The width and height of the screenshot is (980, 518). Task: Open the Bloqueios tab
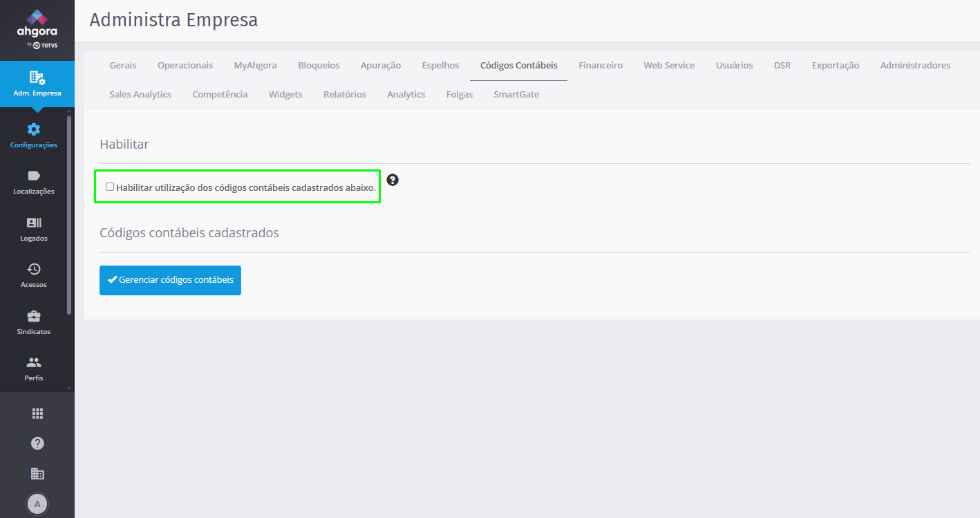pyautogui.click(x=319, y=66)
